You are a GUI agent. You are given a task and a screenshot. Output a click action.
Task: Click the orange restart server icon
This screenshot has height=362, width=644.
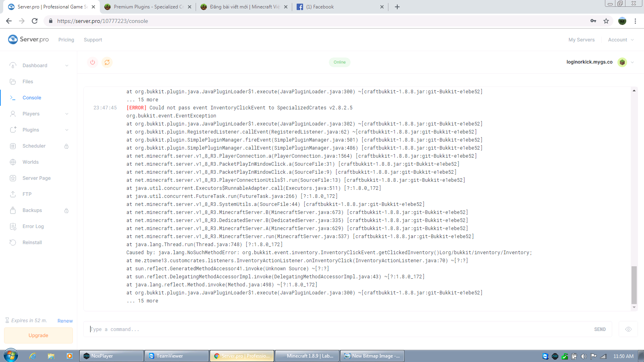[107, 62]
